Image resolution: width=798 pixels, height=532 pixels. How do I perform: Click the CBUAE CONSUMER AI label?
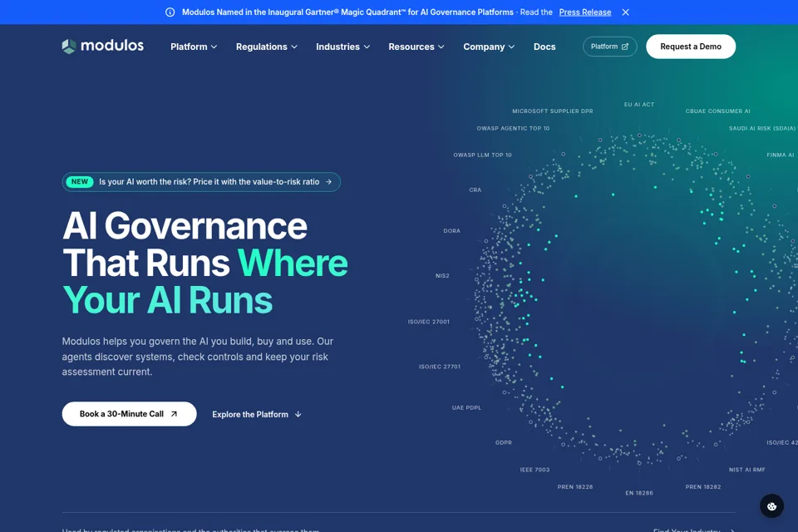click(717, 111)
